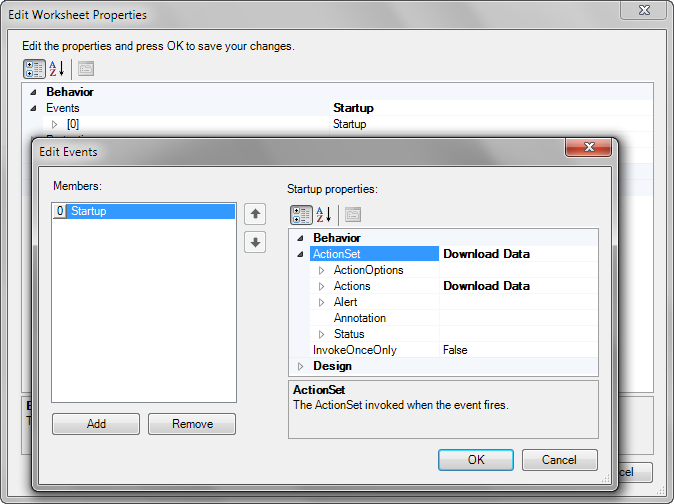Click Events value Startup in Worksheet Properties

pos(353,108)
